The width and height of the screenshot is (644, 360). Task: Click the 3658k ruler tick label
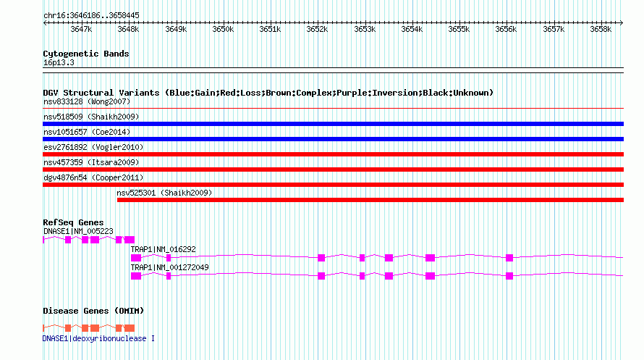tap(601, 29)
